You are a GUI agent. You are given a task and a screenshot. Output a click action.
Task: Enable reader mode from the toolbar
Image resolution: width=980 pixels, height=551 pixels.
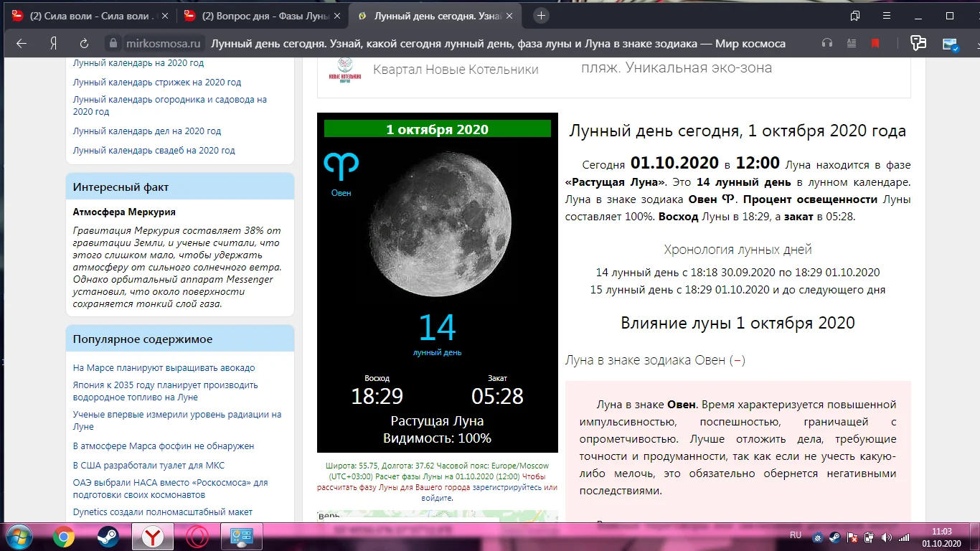[852, 43]
